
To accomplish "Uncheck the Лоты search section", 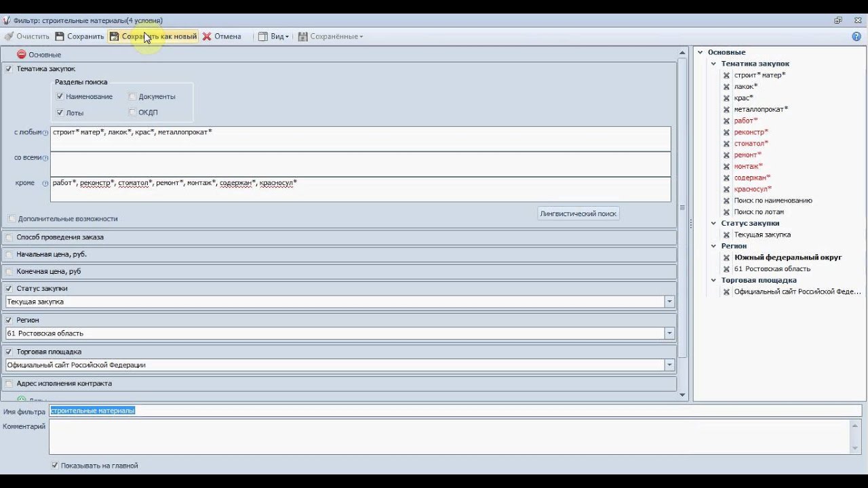I will [x=60, y=113].
